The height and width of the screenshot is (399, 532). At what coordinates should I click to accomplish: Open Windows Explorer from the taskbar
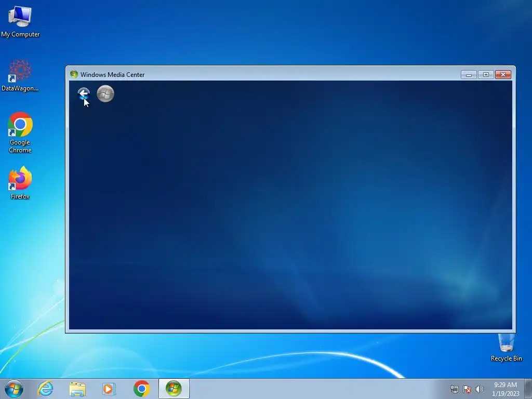(x=77, y=389)
